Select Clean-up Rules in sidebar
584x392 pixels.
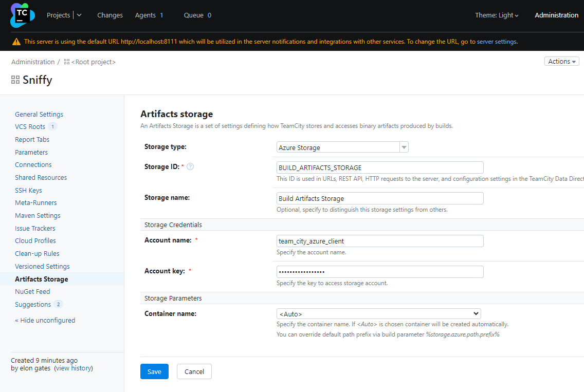(37, 253)
